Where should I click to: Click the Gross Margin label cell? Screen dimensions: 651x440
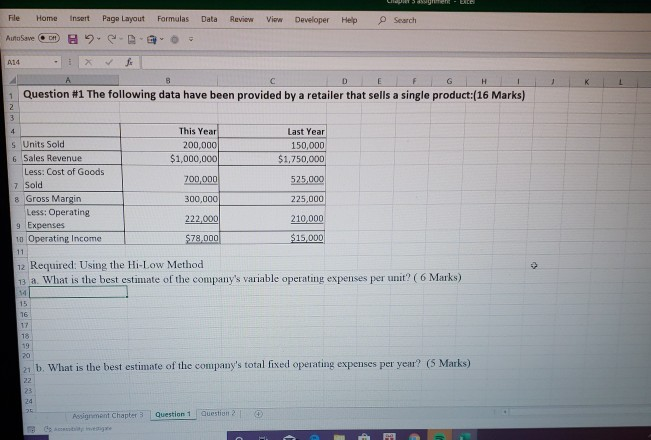tap(73, 198)
